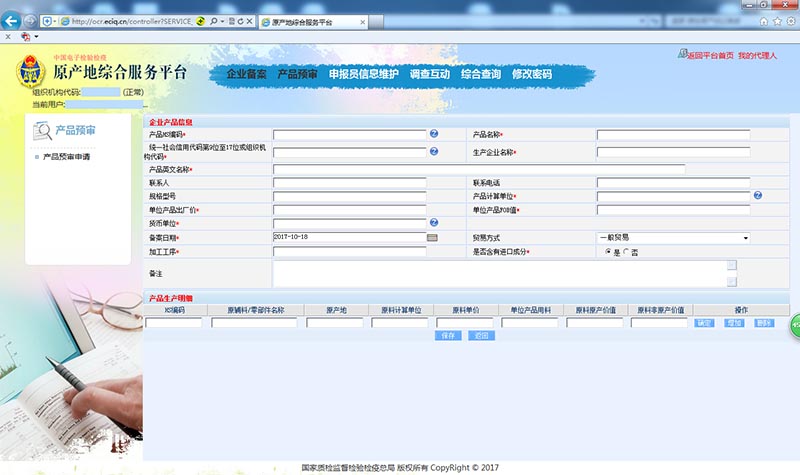Click the 增加 button in 操作 column
This screenshot has width=800, height=475.
pos(734,323)
